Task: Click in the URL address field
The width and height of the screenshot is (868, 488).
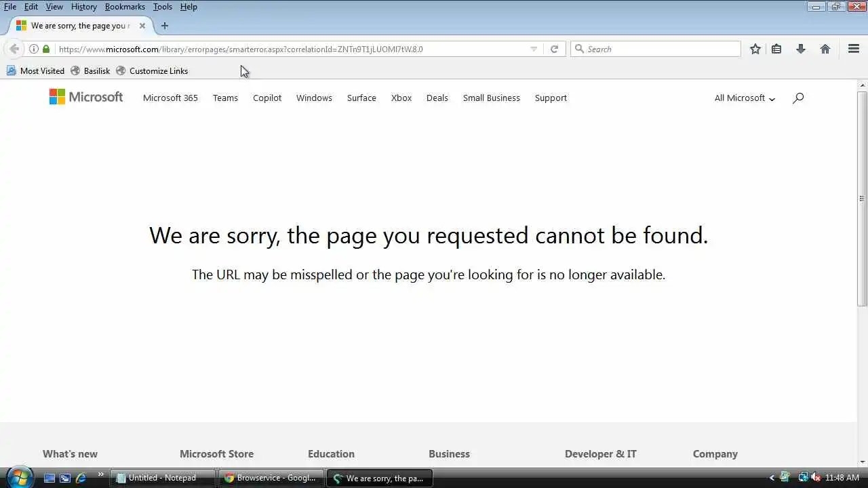Action: point(292,49)
